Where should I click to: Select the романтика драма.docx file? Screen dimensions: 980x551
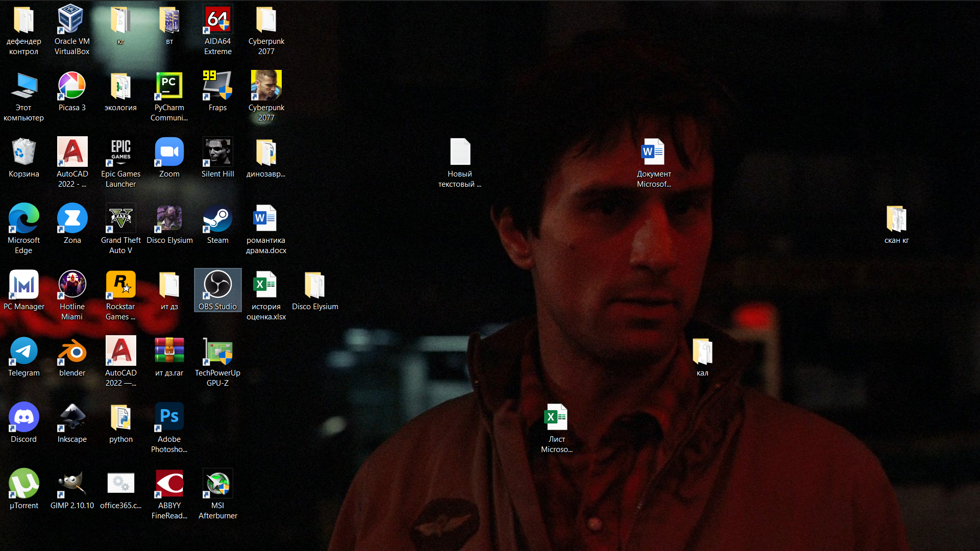pyautogui.click(x=266, y=229)
